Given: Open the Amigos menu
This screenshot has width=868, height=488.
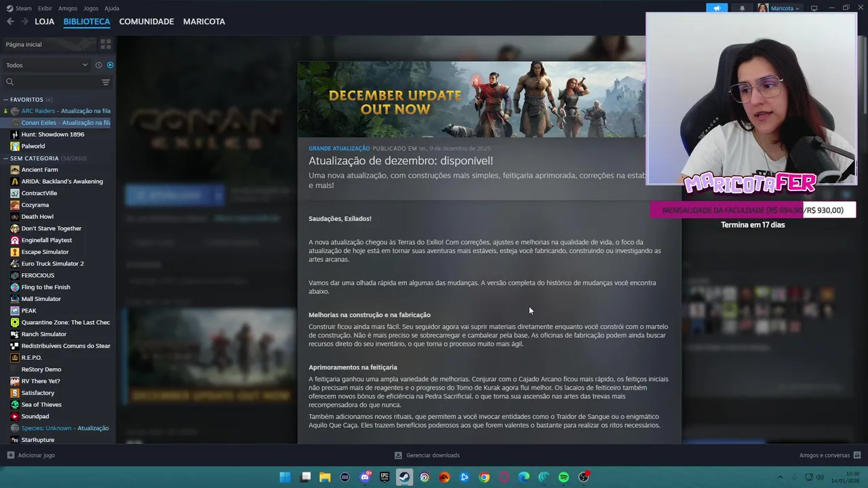Looking at the screenshot, I should 68,8.
